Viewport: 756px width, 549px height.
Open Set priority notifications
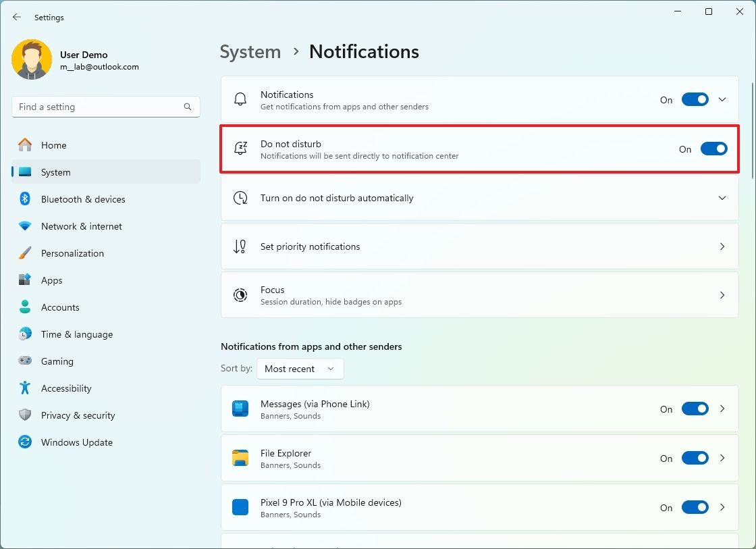[x=479, y=246]
